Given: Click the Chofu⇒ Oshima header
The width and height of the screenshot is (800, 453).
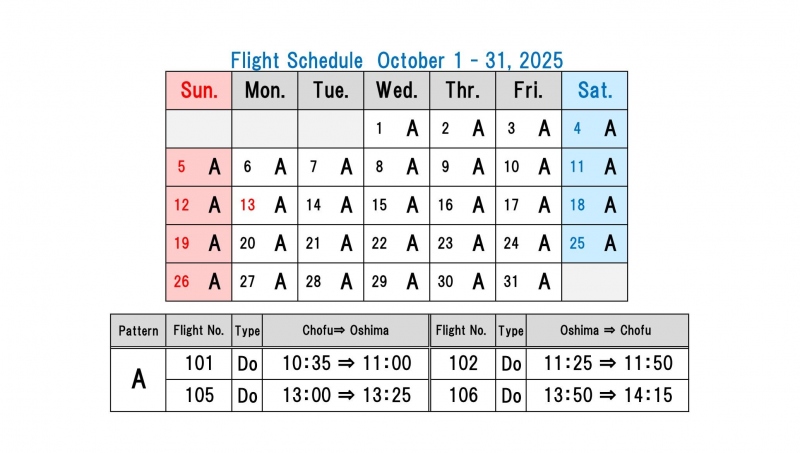Looking at the screenshot, I should tap(346, 331).
